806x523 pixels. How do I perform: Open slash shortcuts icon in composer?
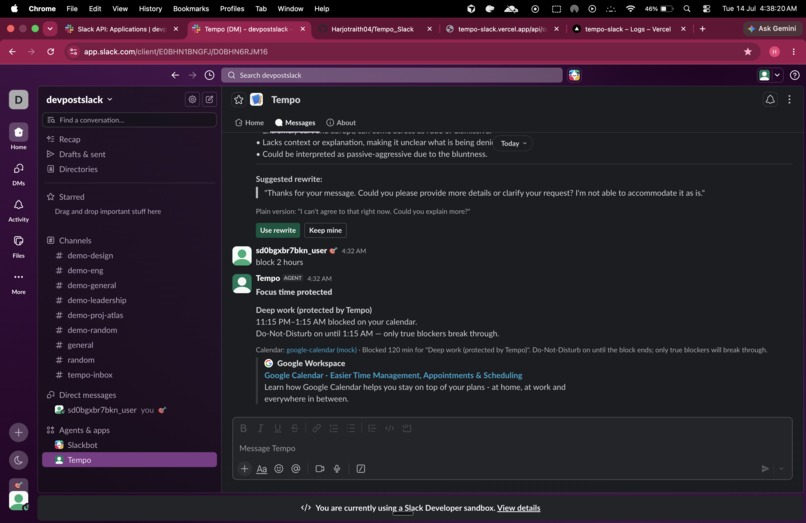click(361, 468)
